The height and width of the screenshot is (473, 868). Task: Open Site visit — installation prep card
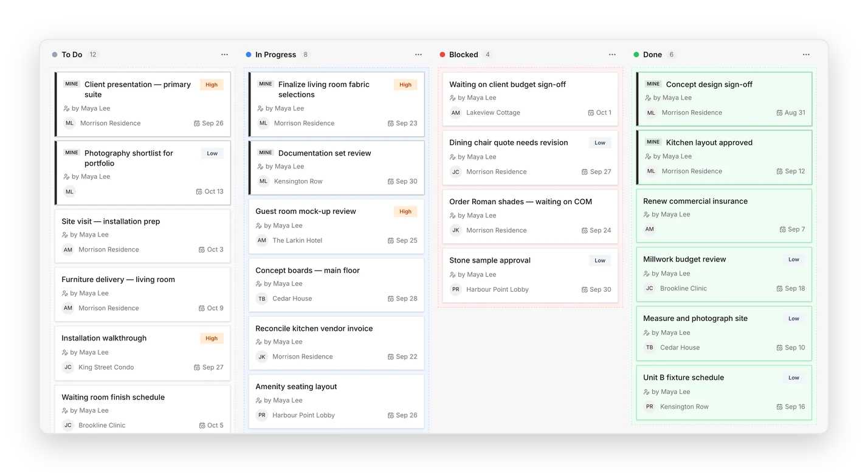[x=143, y=236]
